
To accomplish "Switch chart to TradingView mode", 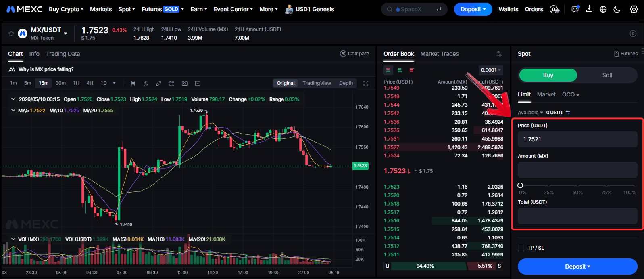I will (x=317, y=83).
